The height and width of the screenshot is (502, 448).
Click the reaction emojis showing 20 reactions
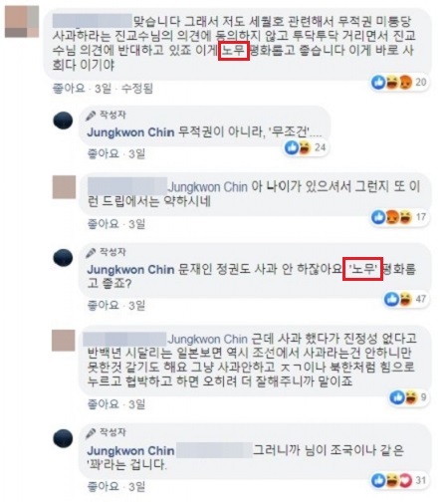pos(399,82)
